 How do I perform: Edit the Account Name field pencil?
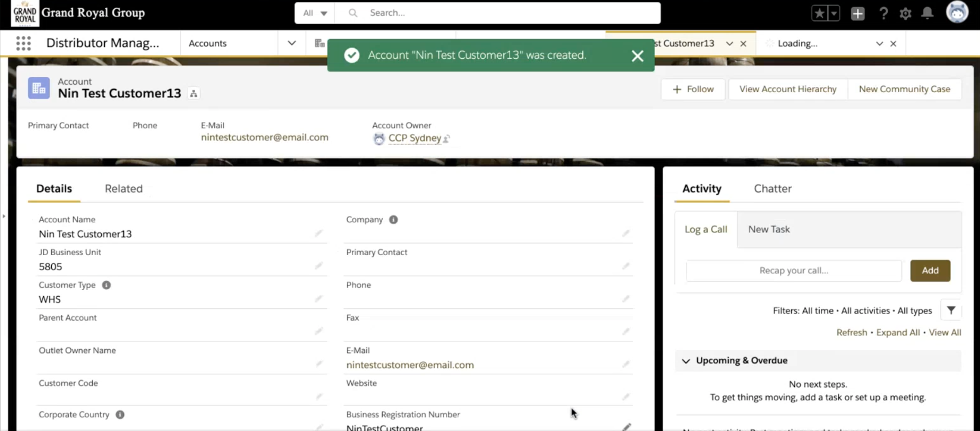click(319, 233)
